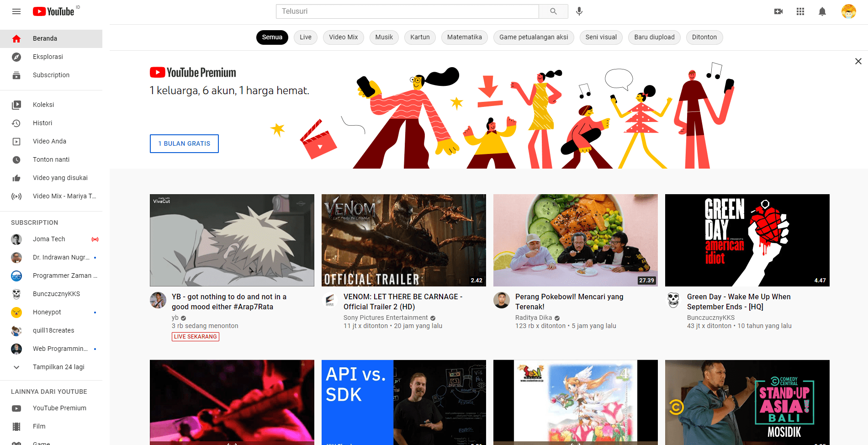Open the account avatar menu

849,11
